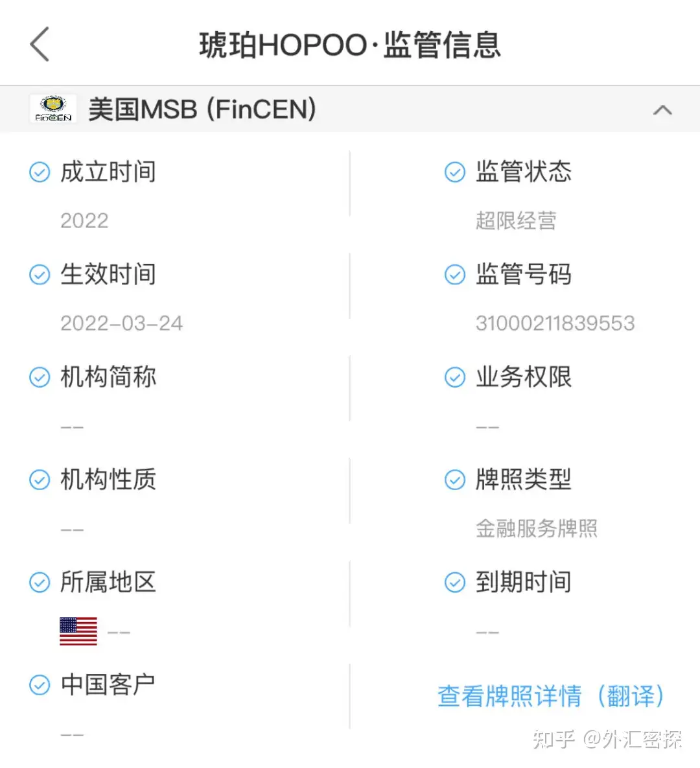Click check icon beside 监管号码
700x768 pixels.
[x=454, y=275]
